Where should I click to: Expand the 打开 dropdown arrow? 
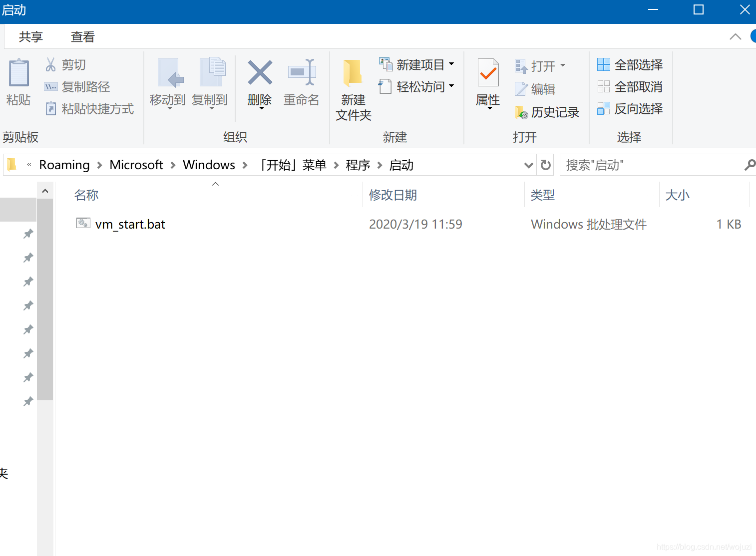point(563,65)
